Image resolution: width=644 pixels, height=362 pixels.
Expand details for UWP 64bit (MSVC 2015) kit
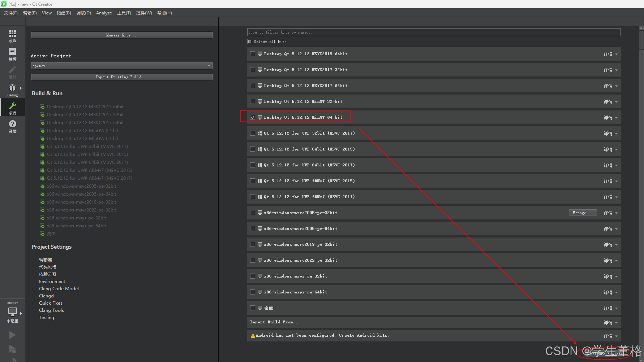(x=610, y=149)
